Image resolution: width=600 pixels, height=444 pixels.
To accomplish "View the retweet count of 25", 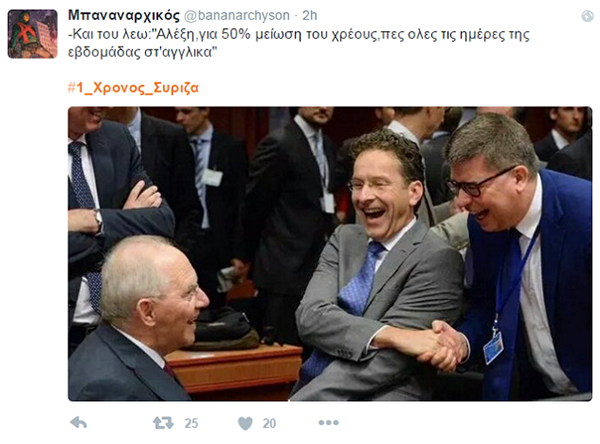I will [191, 423].
